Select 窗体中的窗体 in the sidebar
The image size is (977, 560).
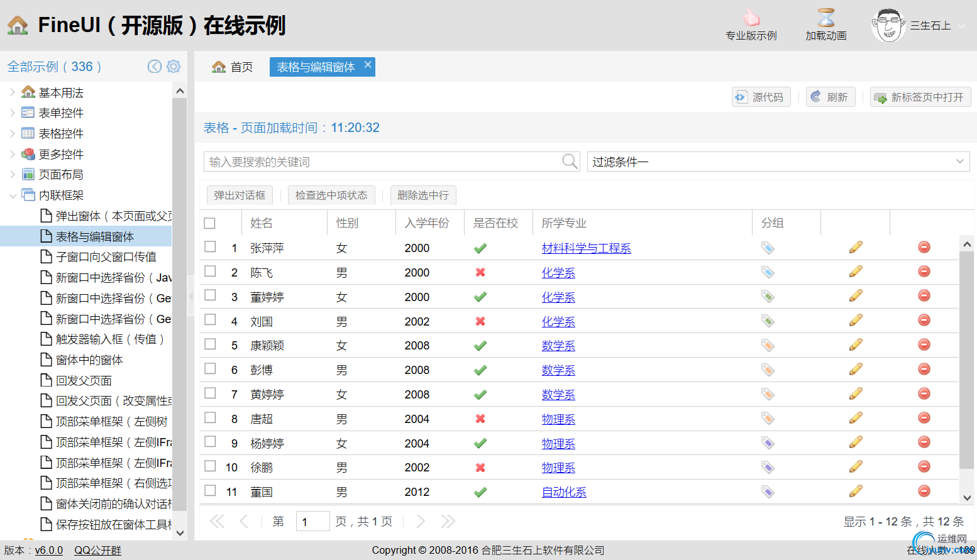(x=89, y=360)
